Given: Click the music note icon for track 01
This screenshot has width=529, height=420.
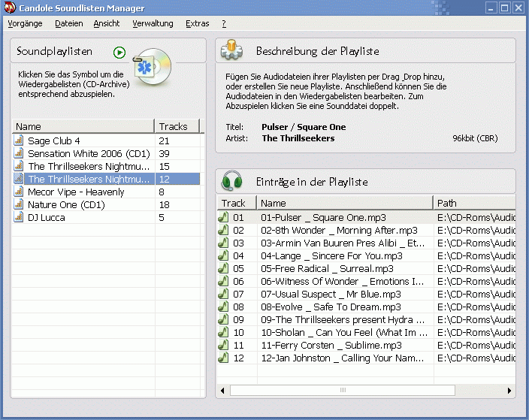Looking at the screenshot, I should tap(223, 217).
